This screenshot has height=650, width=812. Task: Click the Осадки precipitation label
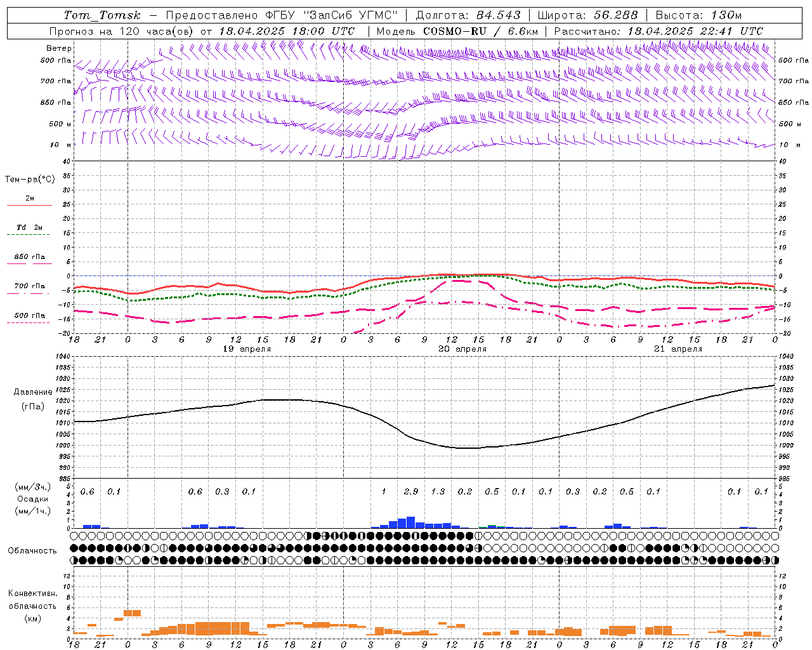point(33,499)
